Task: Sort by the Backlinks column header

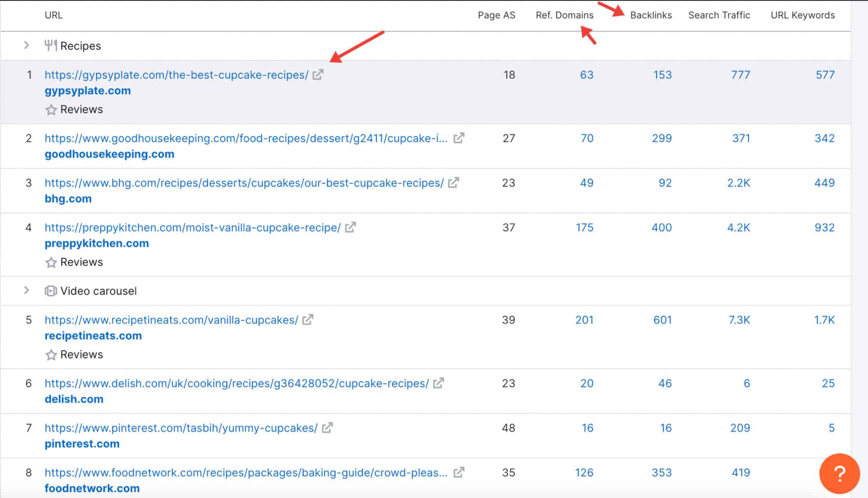Action: pos(651,15)
